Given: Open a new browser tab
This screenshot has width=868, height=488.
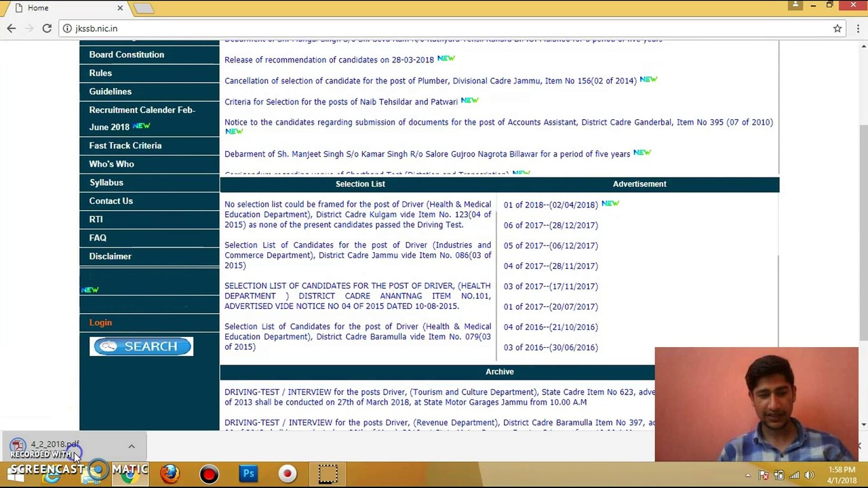Looking at the screenshot, I should [x=143, y=8].
